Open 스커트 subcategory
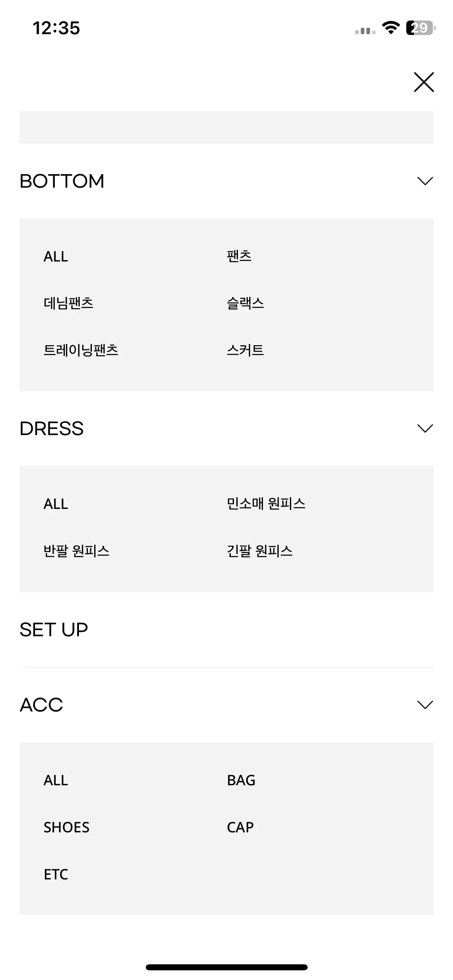The width and height of the screenshot is (453, 980). 245,350
